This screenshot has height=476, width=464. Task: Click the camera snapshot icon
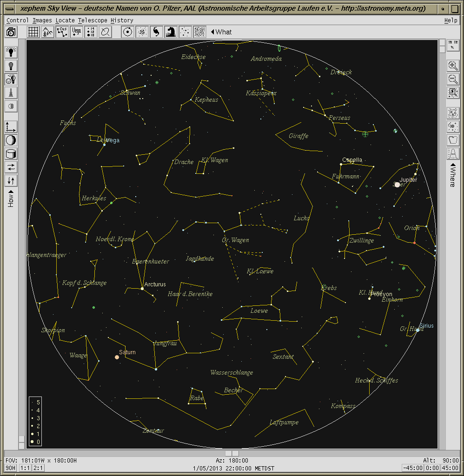point(11,32)
